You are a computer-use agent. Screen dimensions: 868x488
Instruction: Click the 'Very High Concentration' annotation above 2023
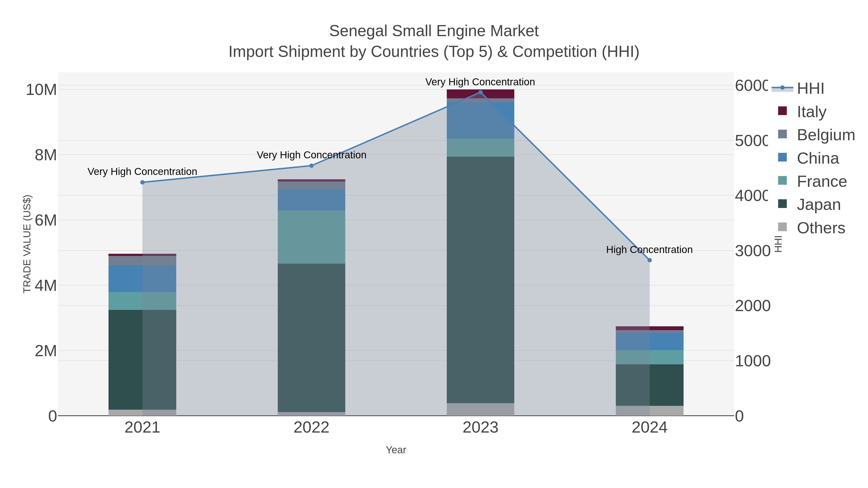pyautogui.click(x=480, y=82)
